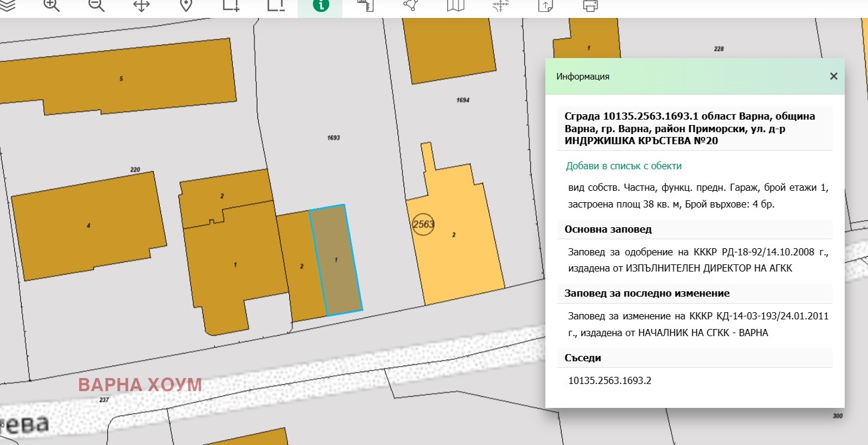Click the Добави в списък с обекти link
The image size is (868, 445).
pyautogui.click(x=623, y=166)
